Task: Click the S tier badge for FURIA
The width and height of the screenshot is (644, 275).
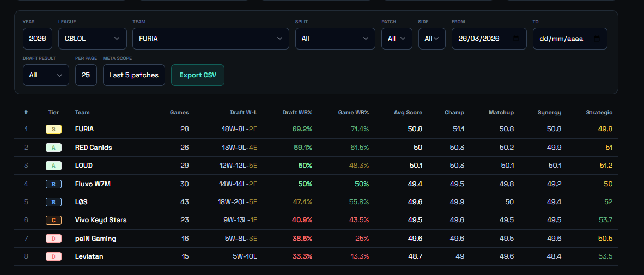Action: point(53,129)
